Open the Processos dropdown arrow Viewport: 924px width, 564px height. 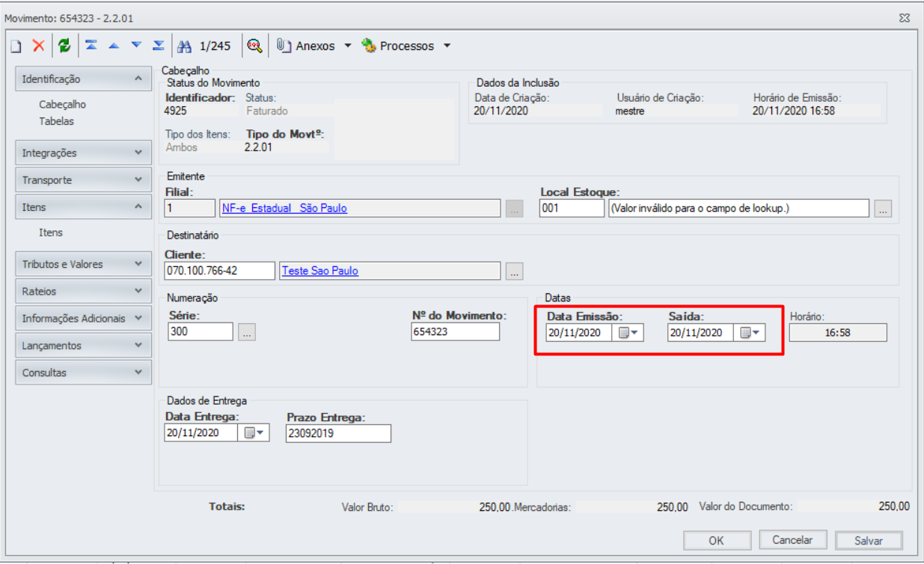click(x=447, y=46)
